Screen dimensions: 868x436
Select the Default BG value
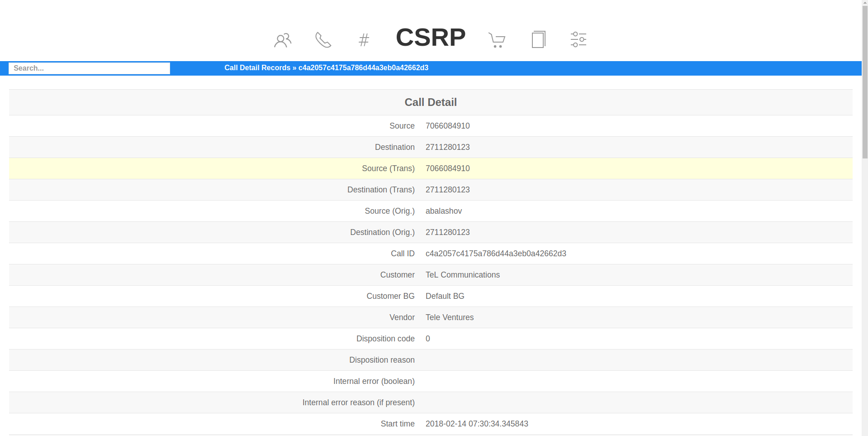coord(445,296)
